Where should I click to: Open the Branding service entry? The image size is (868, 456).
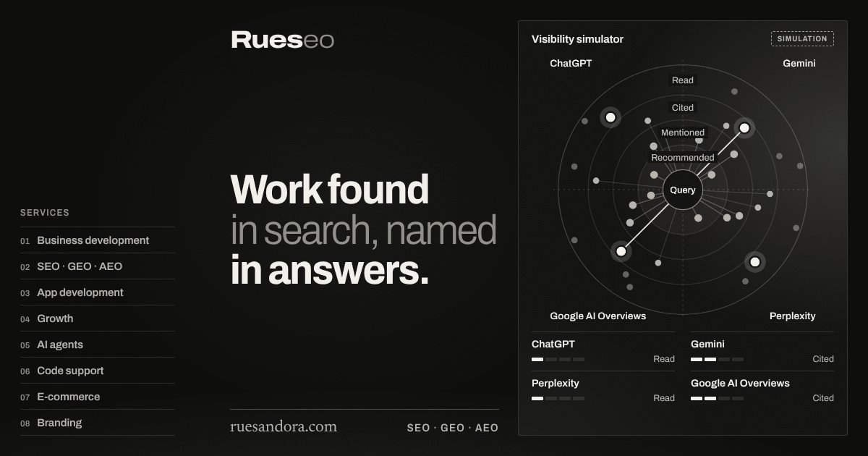point(98,423)
